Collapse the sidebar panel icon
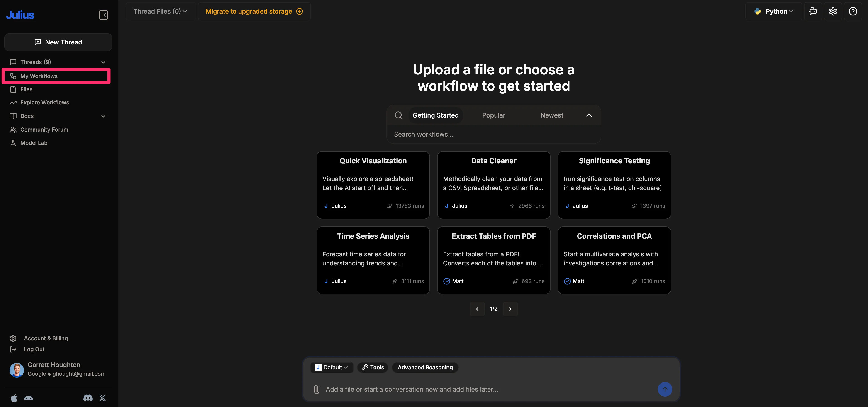The image size is (868, 407). [x=103, y=15]
